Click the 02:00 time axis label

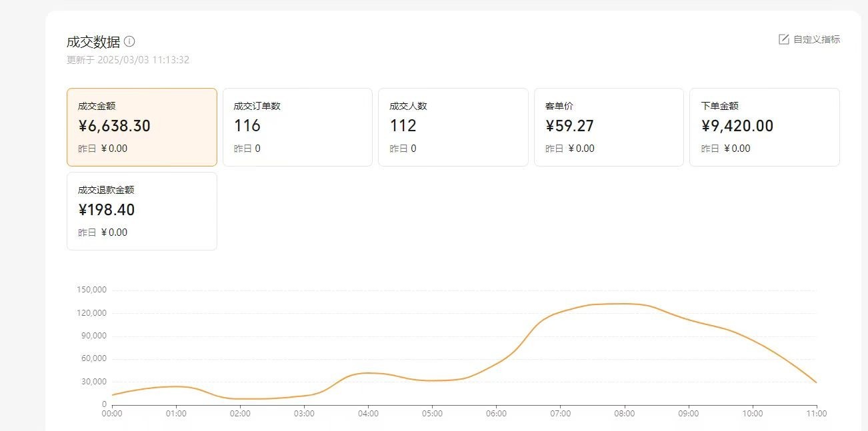pyautogui.click(x=240, y=414)
